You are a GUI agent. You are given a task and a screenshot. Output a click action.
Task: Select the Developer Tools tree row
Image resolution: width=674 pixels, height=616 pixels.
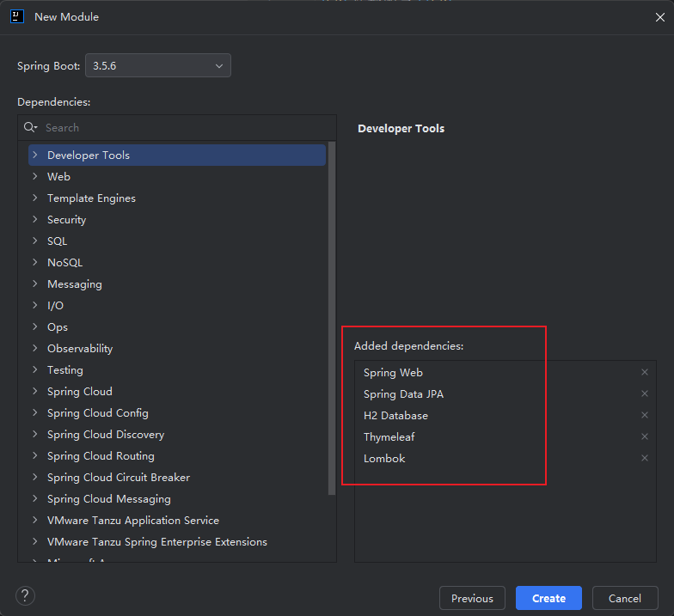tap(177, 155)
